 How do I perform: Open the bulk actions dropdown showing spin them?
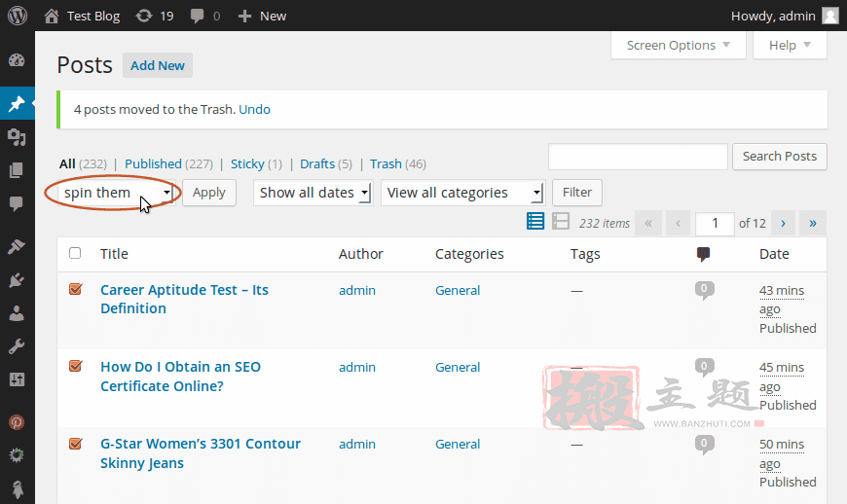click(117, 193)
